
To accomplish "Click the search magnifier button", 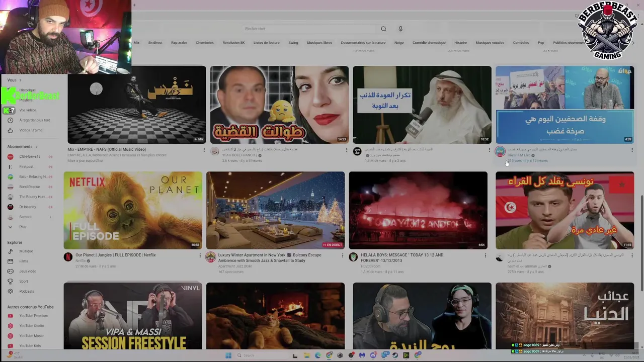I will 383,29.
